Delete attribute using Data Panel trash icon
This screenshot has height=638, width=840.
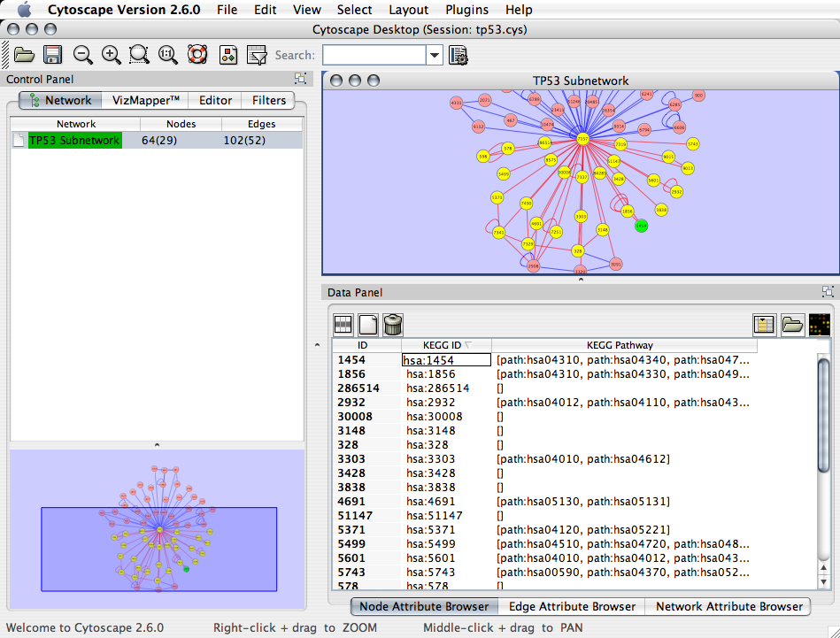(394, 324)
